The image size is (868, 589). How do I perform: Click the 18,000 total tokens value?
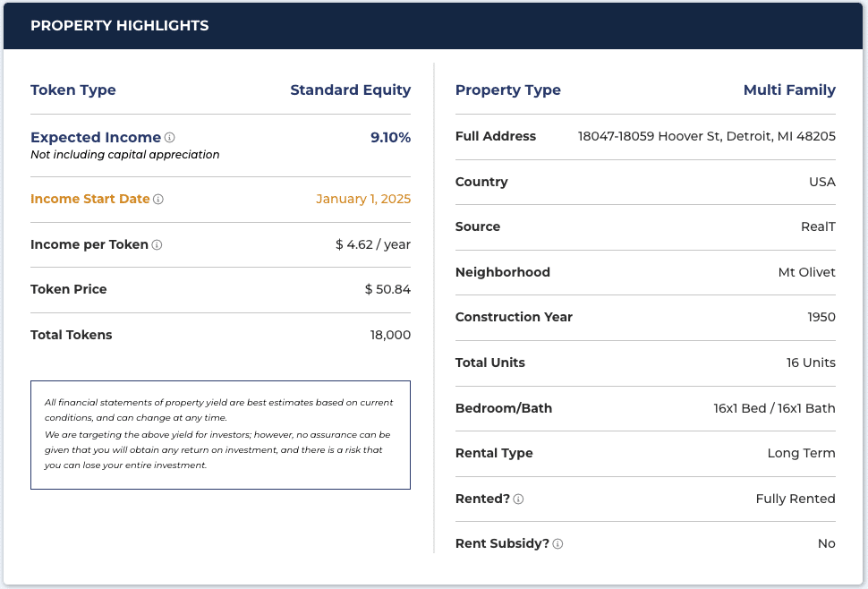click(389, 336)
